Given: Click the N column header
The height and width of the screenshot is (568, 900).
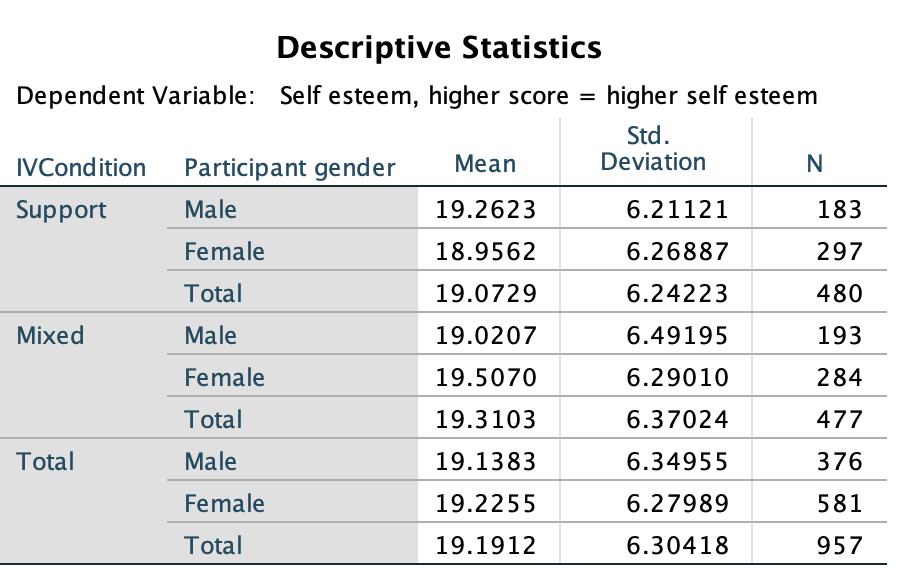Looking at the screenshot, I should (x=814, y=164).
